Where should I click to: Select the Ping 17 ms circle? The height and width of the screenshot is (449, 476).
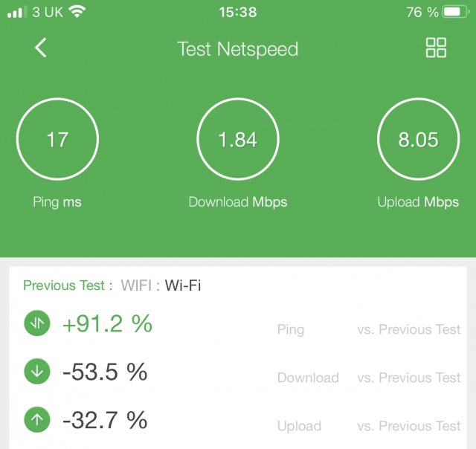(x=57, y=139)
